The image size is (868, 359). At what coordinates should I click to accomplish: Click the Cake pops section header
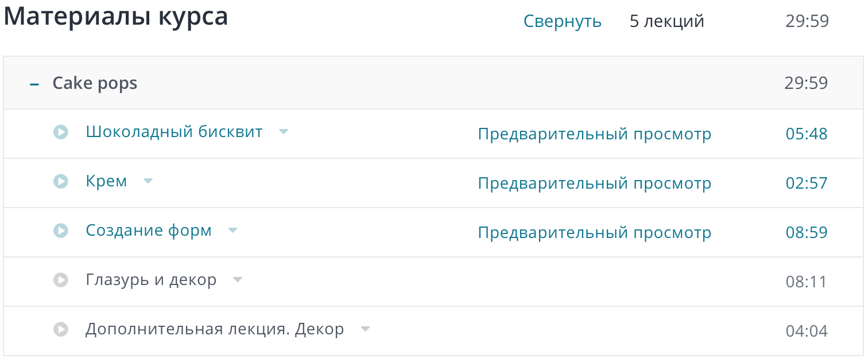pos(95,83)
